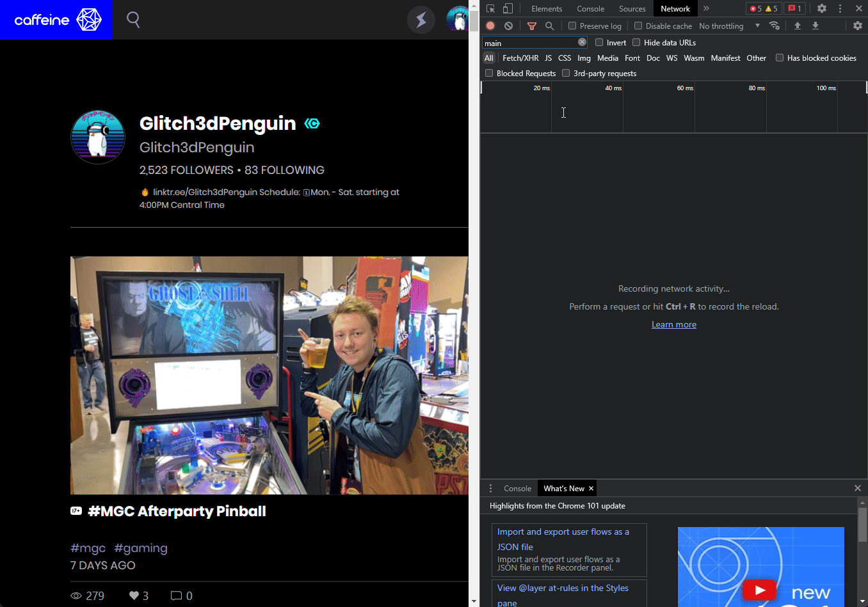Clear the main filter text
Image resolution: width=868 pixels, height=607 pixels.
[582, 42]
